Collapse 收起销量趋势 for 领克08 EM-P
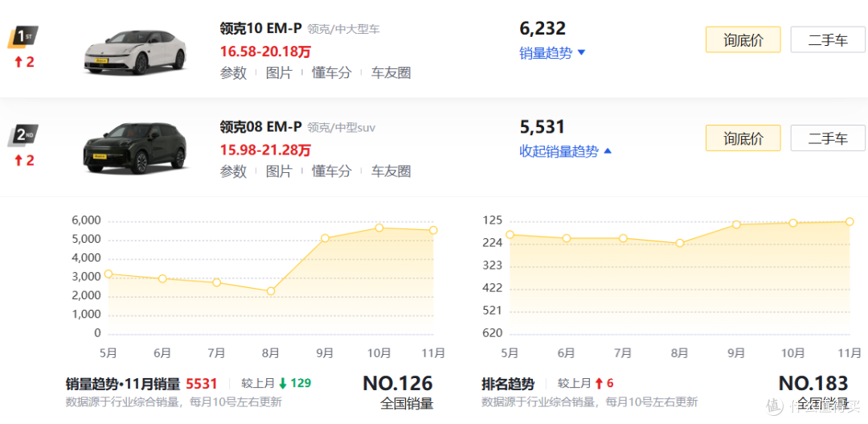This screenshot has height=424, width=868. [x=565, y=151]
